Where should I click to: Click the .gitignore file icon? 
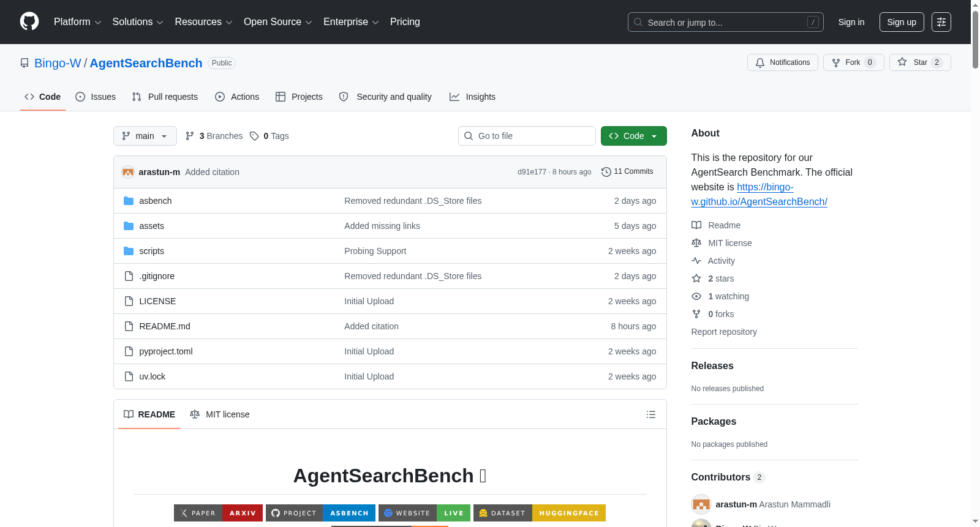(x=129, y=276)
